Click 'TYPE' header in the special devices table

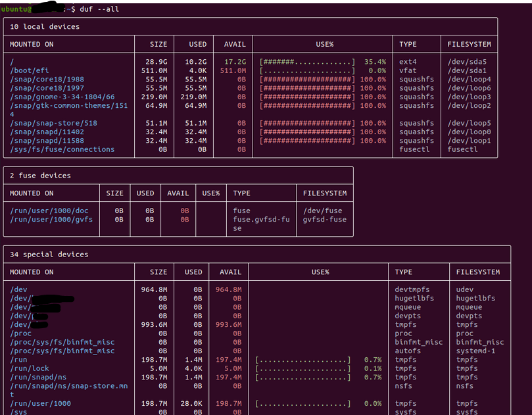point(403,272)
